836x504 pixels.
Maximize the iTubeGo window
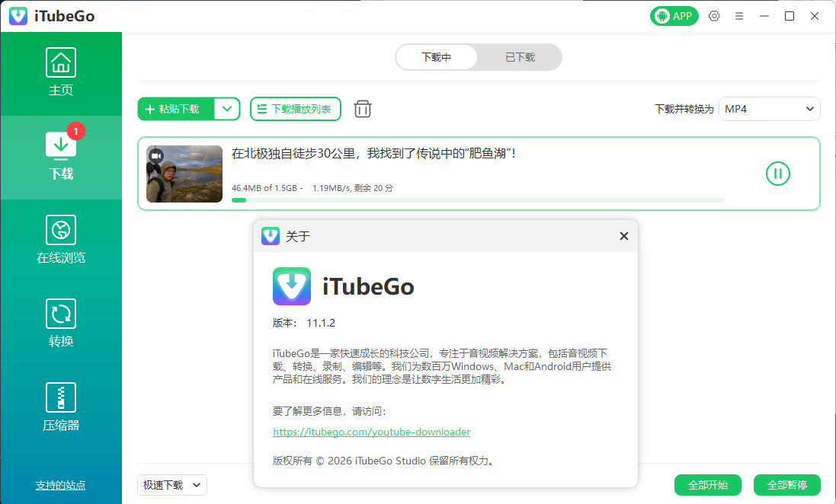(790, 16)
